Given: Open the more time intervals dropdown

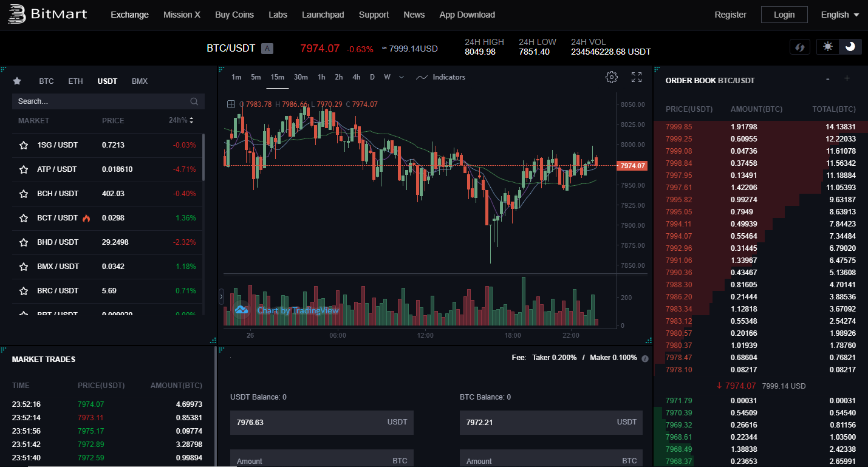Looking at the screenshot, I should point(401,77).
